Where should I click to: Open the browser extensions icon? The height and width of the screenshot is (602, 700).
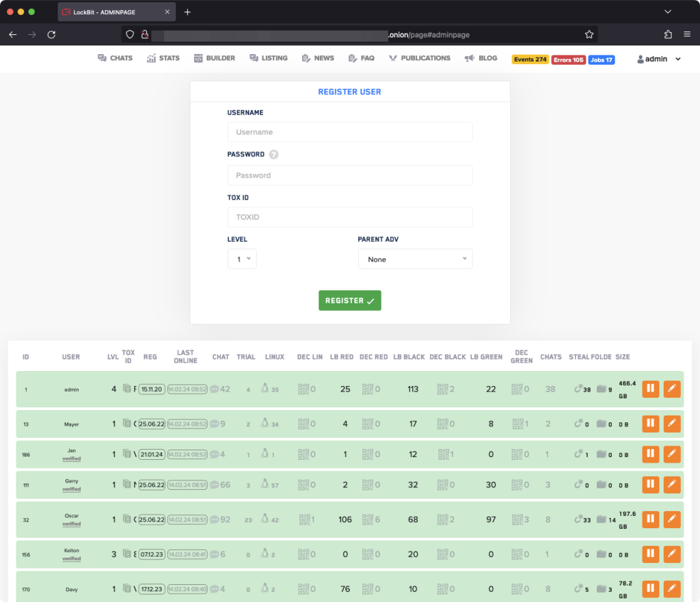tap(668, 34)
